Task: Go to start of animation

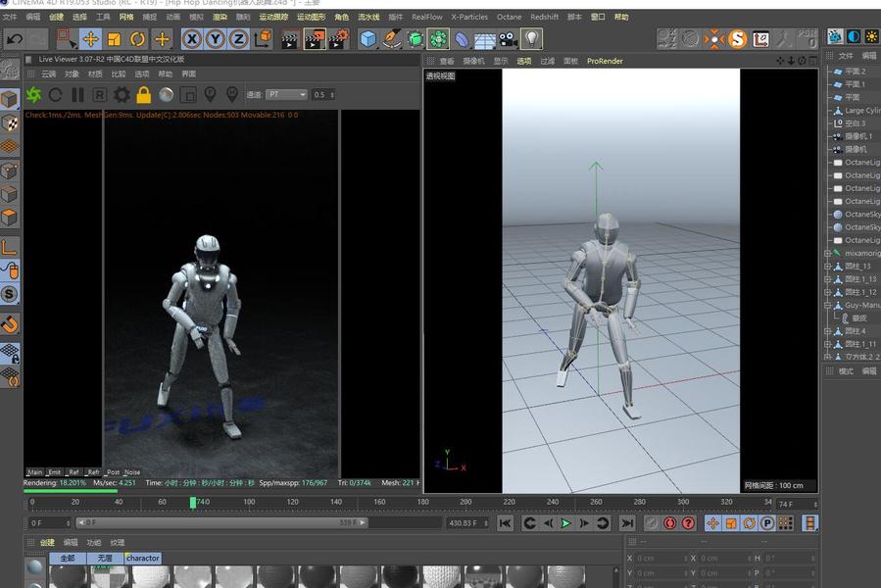Action: pyautogui.click(x=505, y=523)
